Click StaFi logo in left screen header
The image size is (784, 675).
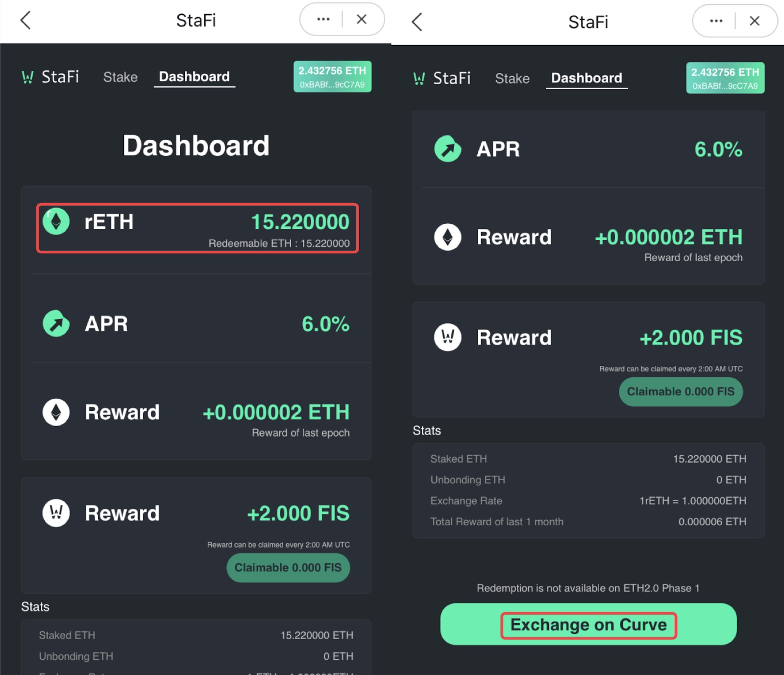tap(50, 76)
